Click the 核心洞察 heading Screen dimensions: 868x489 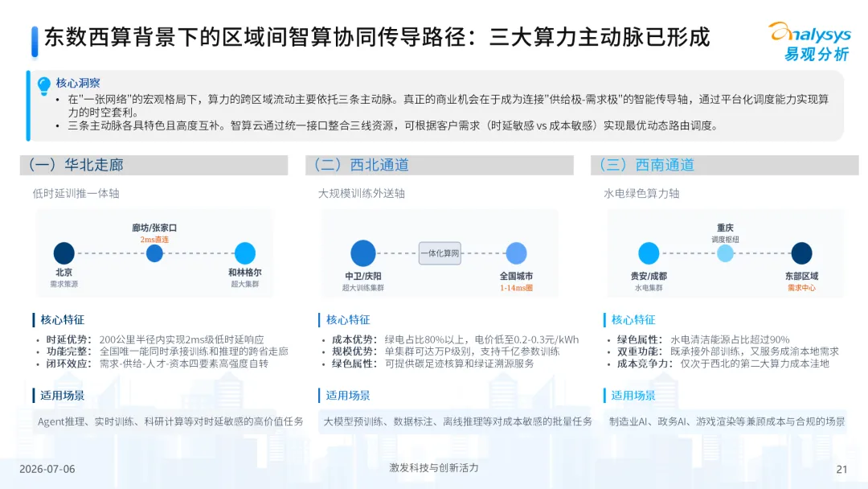(78, 83)
